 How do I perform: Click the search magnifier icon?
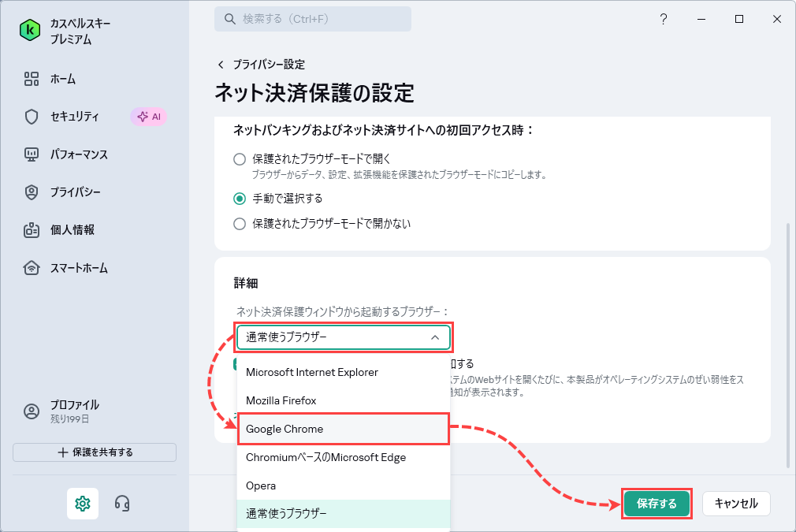pyautogui.click(x=230, y=19)
